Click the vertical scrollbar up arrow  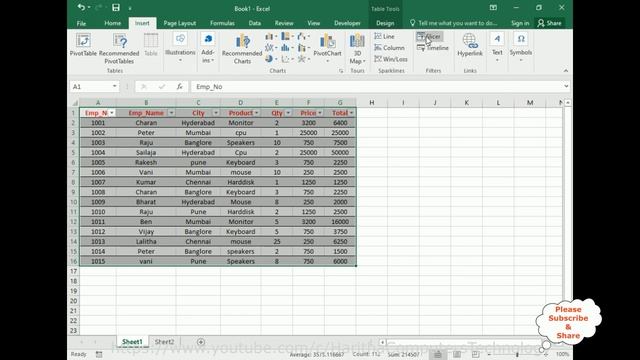coord(568,102)
